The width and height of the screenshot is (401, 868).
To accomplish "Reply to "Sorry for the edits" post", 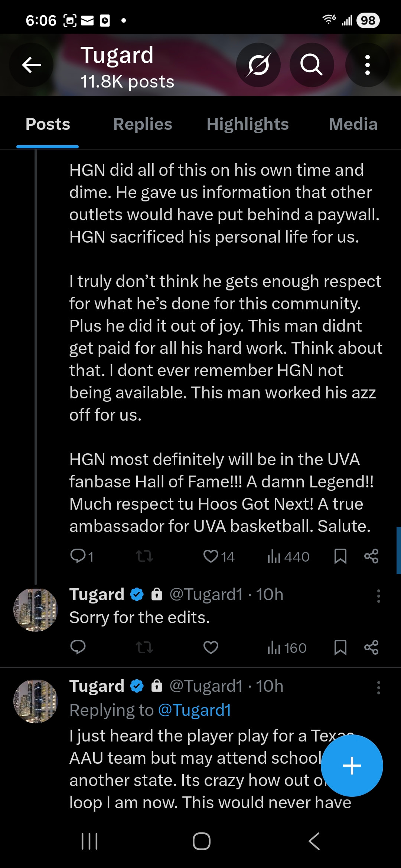I will pos(78,648).
